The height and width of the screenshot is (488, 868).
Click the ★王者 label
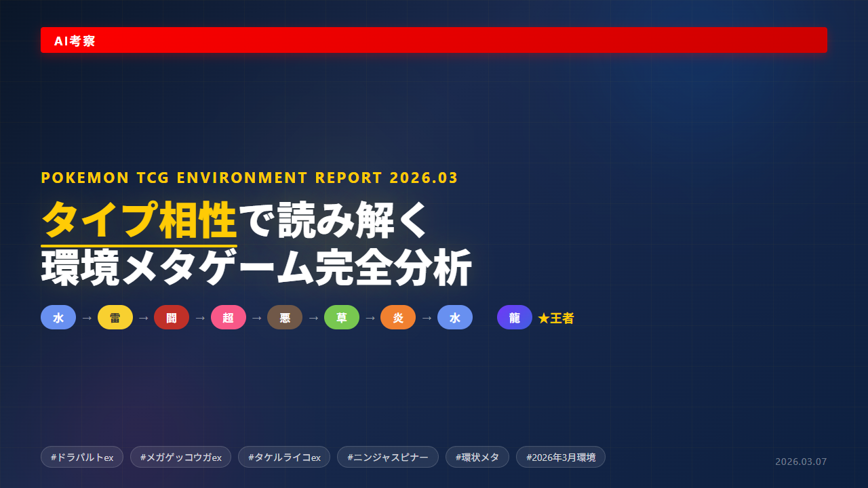[555, 318]
